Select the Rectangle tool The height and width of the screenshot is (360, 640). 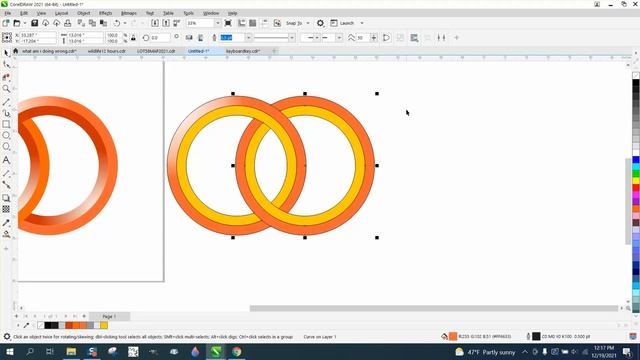point(6,124)
